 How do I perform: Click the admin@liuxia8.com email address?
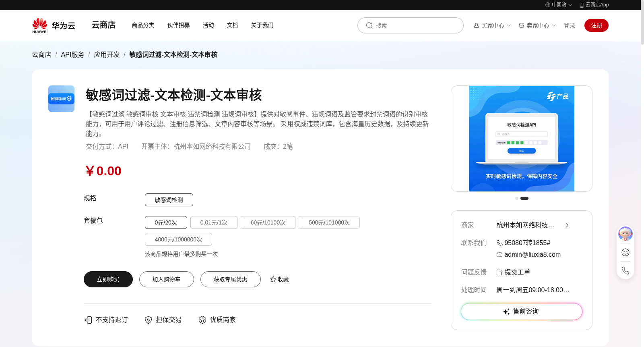click(533, 255)
